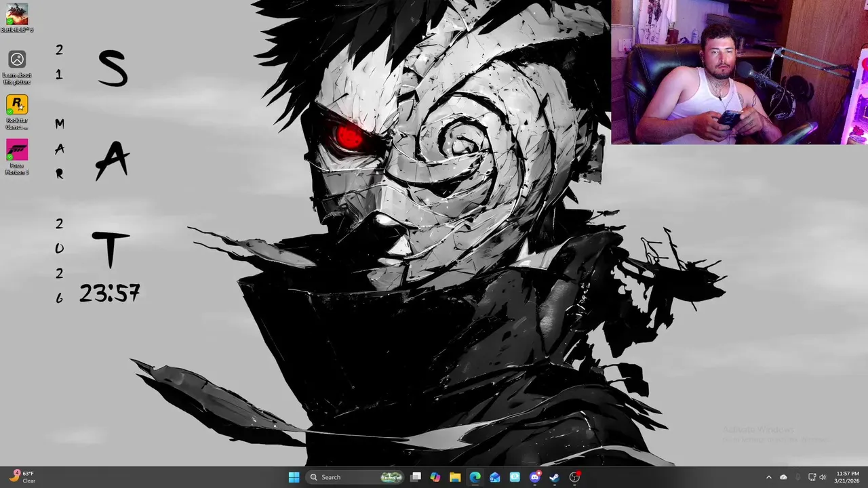
Task: Open Microsoft Edge from the taskbar
Action: coord(475,477)
